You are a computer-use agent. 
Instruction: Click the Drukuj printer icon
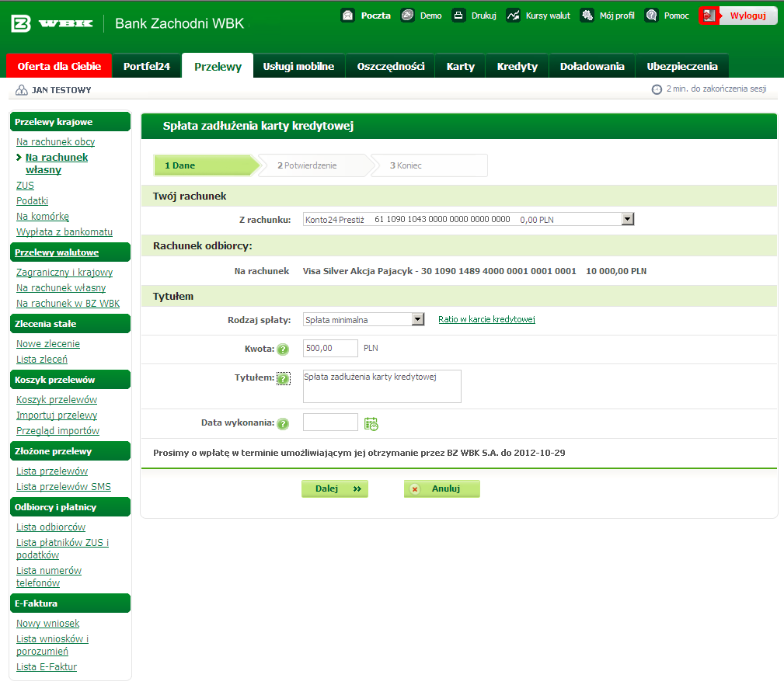click(458, 16)
